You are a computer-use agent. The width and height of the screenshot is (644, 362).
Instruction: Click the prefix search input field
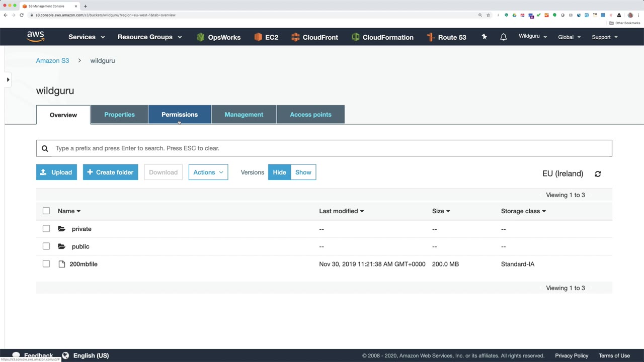pyautogui.click(x=324, y=148)
